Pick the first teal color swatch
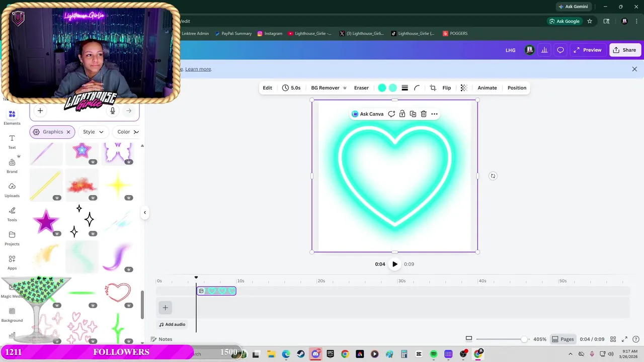This screenshot has width=644, height=362. pyautogui.click(x=382, y=88)
